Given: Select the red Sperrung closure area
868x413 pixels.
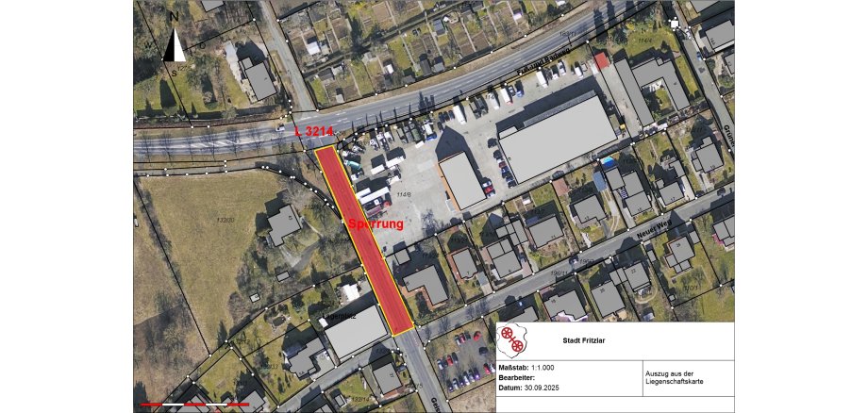Looking at the screenshot, I should 364,240.
